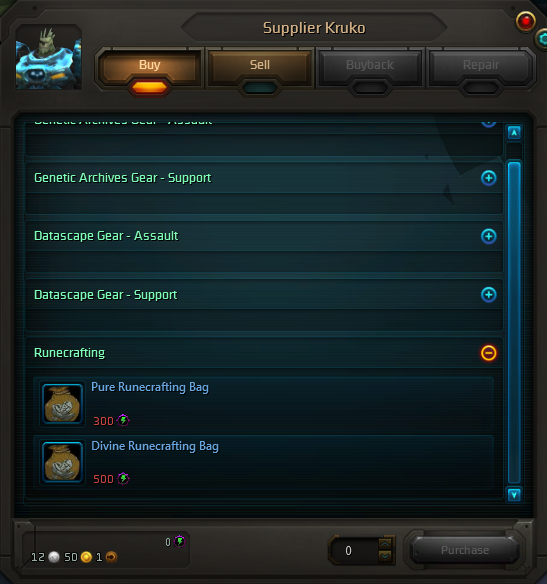The image size is (547, 584).
Task: Click the currency icon next to the 300 price
Action: click(x=123, y=420)
